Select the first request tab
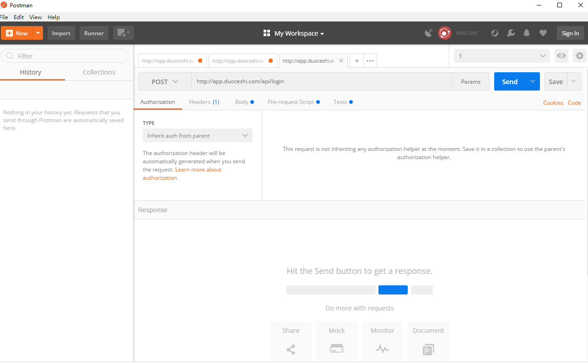Viewport: 588px width, 364px height. [x=173, y=60]
